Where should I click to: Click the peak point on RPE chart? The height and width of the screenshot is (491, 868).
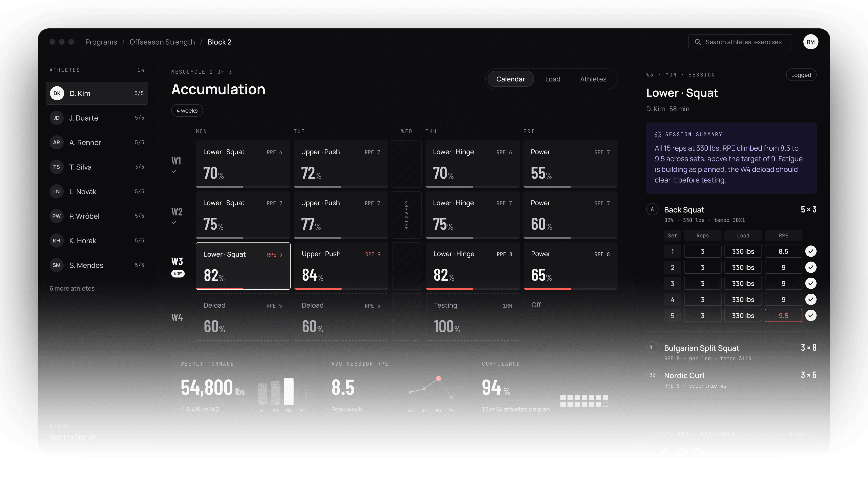point(438,378)
